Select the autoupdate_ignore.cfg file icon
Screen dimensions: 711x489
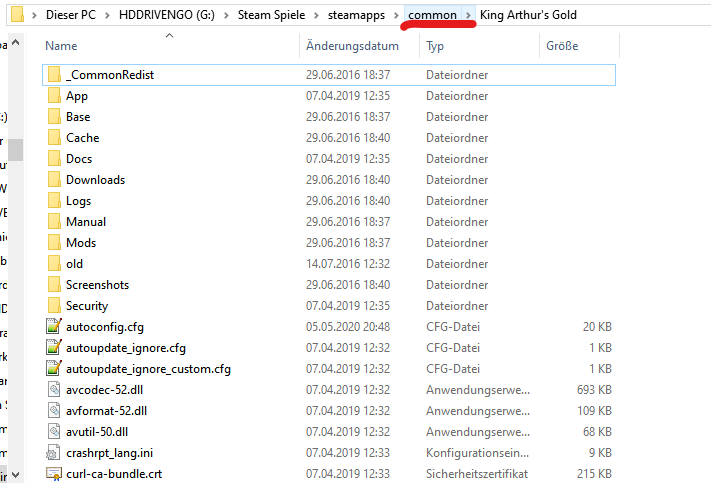55,348
